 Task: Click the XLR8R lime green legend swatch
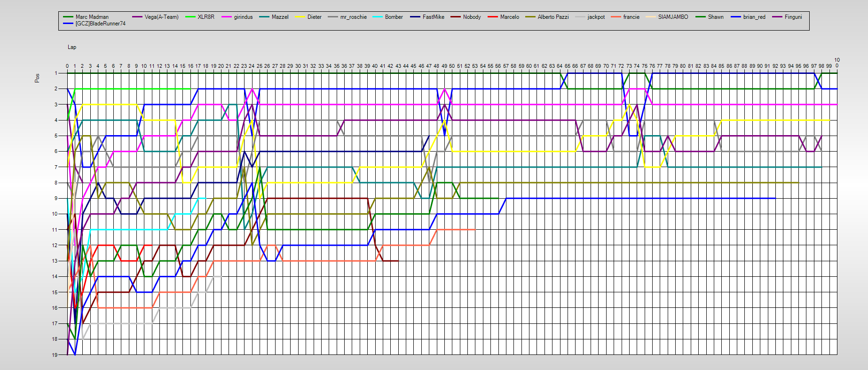190,17
